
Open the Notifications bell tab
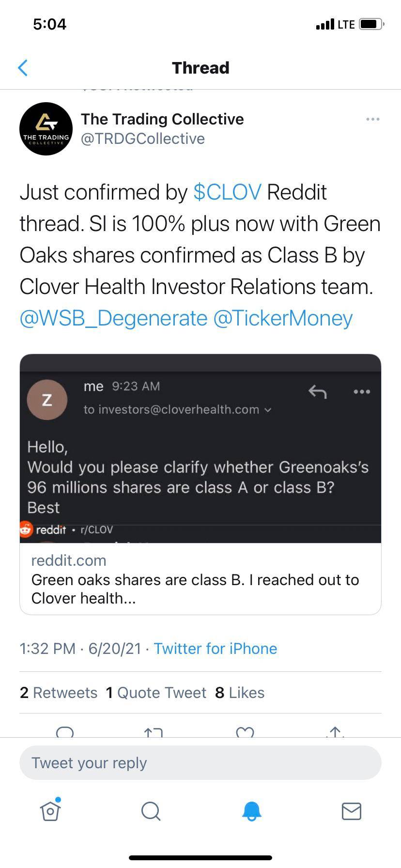click(251, 811)
